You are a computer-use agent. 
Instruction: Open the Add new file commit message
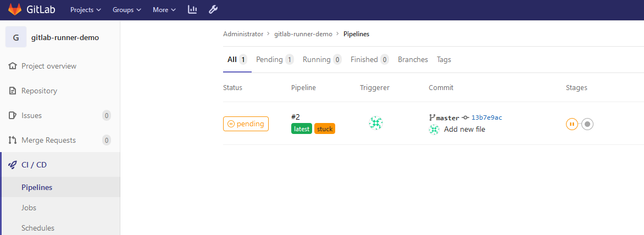[x=464, y=130]
